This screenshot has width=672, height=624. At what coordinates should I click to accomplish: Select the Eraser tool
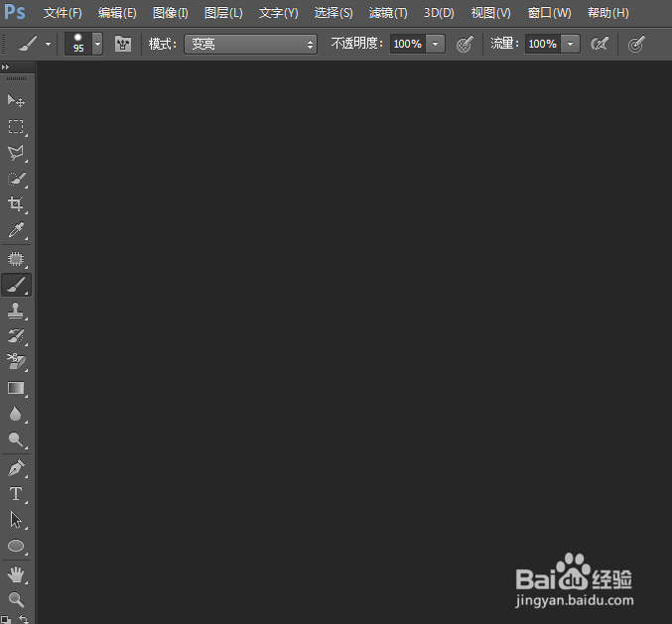16,362
